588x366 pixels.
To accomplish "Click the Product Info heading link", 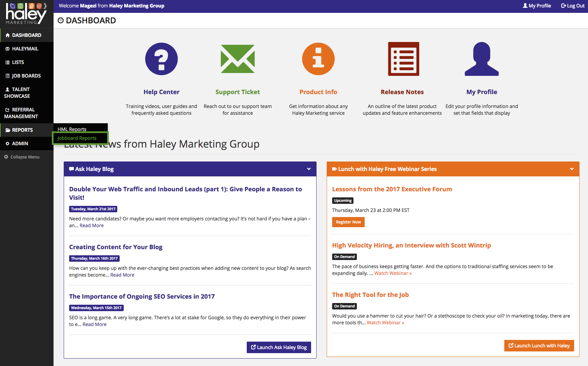I will tap(318, 92).
